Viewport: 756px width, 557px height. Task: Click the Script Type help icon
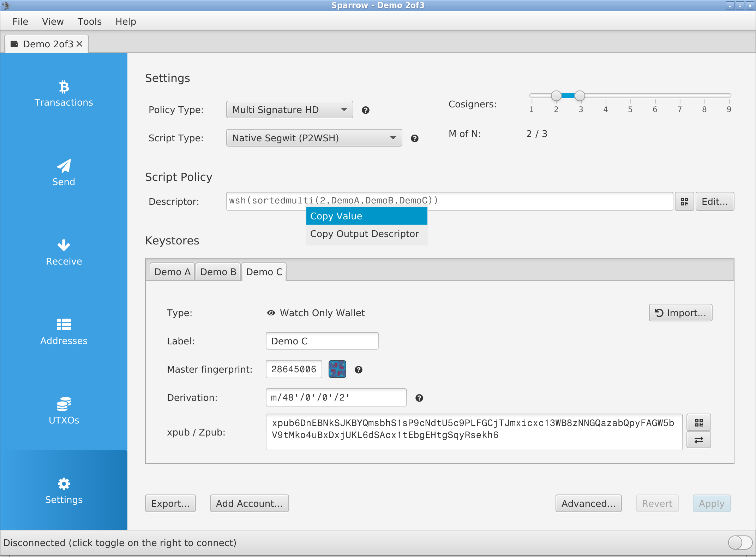pos(415,138)
